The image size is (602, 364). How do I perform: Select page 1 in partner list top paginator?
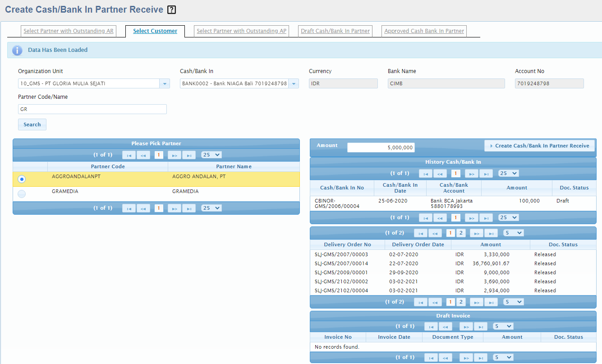159,155
